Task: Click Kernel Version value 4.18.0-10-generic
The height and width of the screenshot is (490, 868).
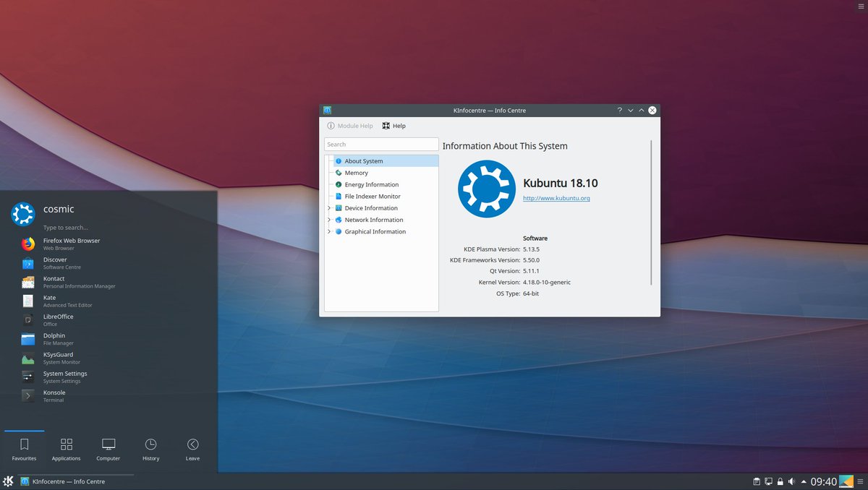Action: click(x=547, y=283)
